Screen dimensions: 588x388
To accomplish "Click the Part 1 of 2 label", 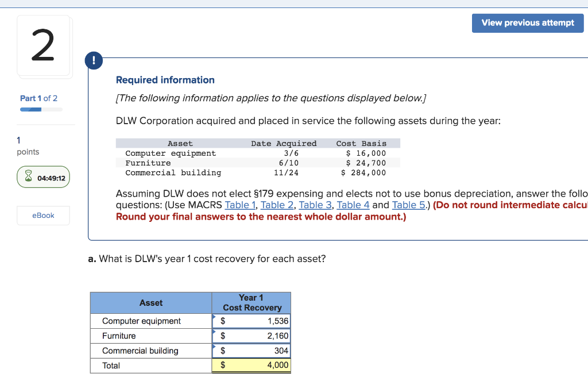I will pos(38,98).
